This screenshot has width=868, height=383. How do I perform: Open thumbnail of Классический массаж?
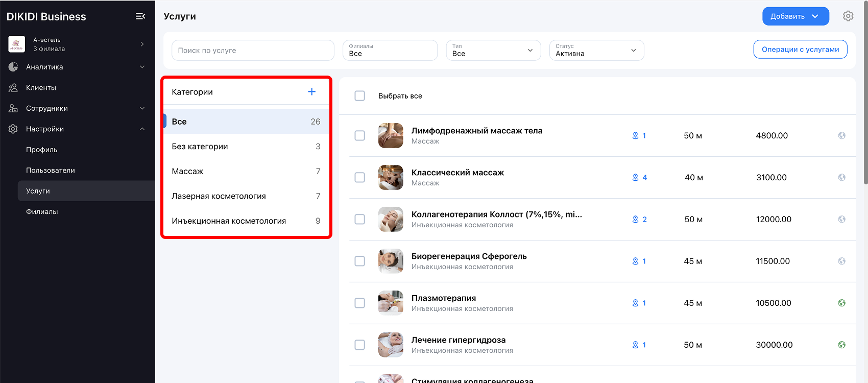[x=391, y=177]
